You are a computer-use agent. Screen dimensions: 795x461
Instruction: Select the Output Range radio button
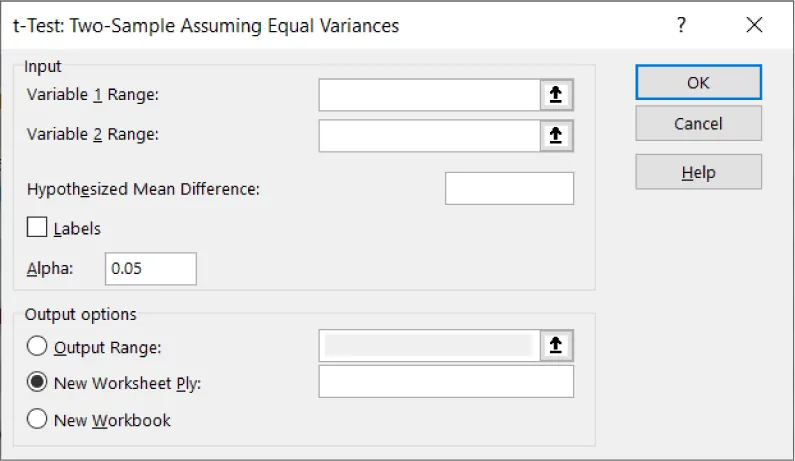coord(38,347)
